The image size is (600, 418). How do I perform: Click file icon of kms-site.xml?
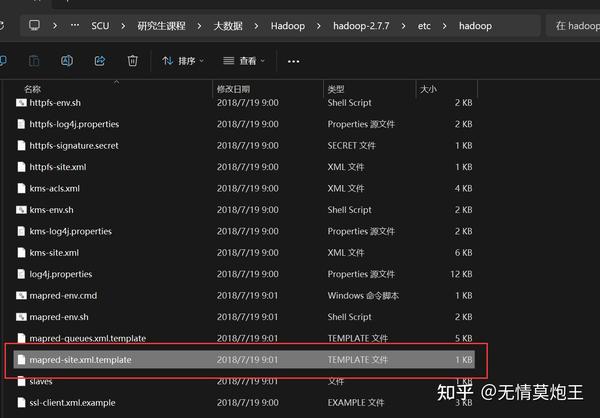pyautogui.click(x=21, y=253)
